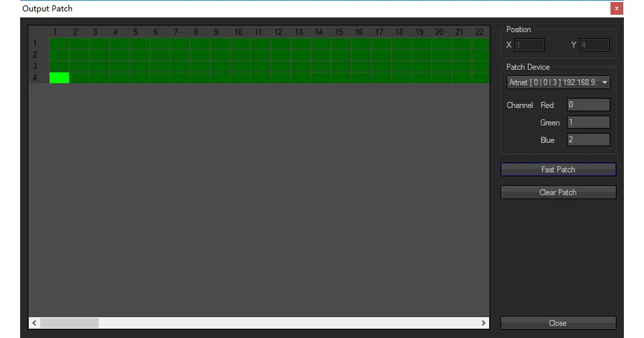The width and height of the screenshot is (644, 338).
Task: Close the Output Patch window via red X
Action: pyautogui.click(x=616, y=8)
